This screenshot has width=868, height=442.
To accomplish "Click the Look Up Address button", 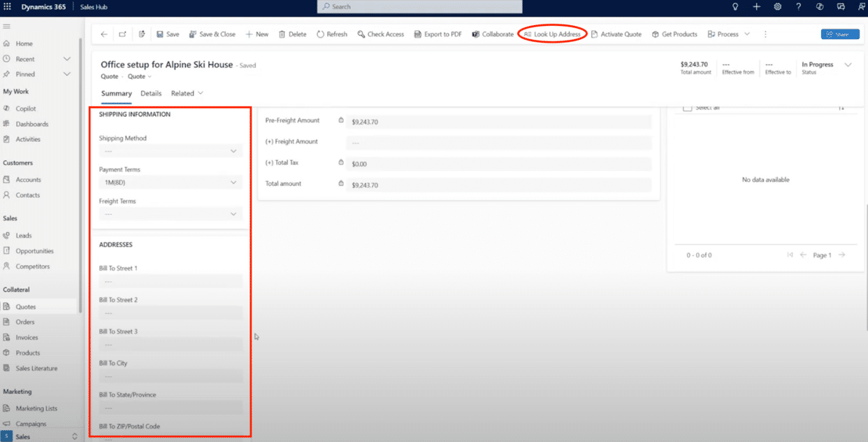I will (552, 34).
